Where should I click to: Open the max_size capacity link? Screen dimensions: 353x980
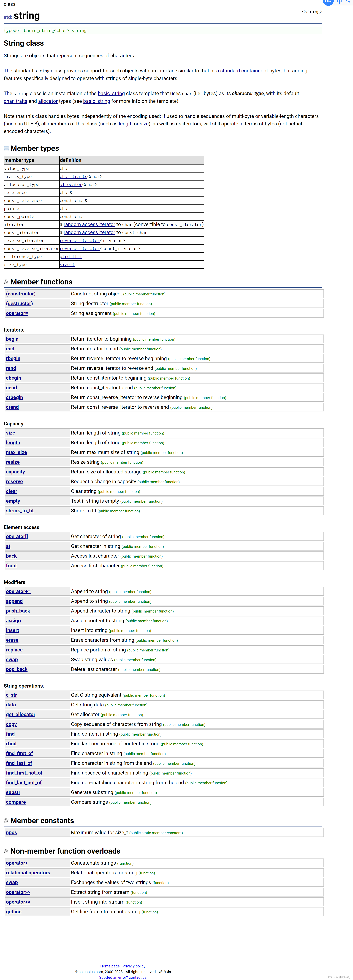(x=16, y=452)
